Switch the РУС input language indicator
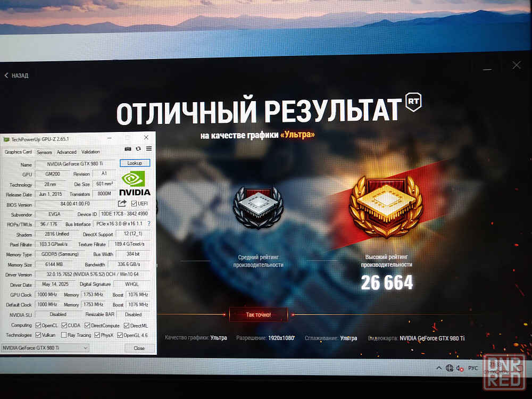 pos(473,368)
